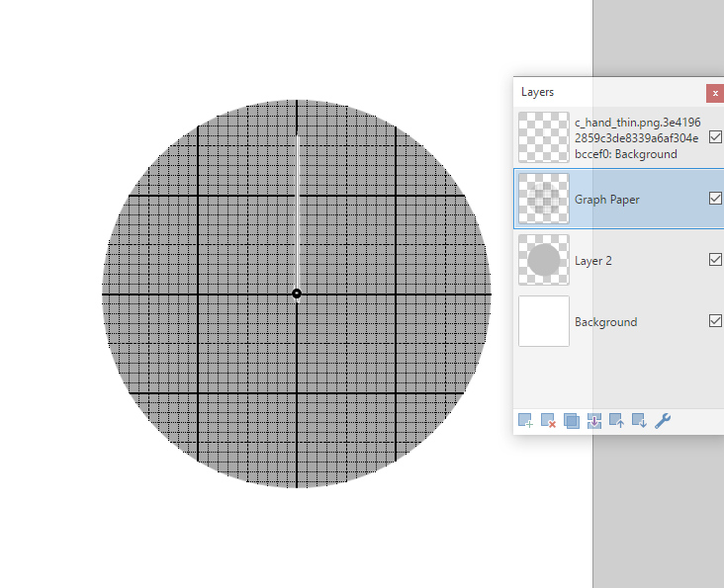Click the white clock hand on the canvas
Image resolution: width=724 pixels, height=588 pixels.
click(x=298, y=212)
